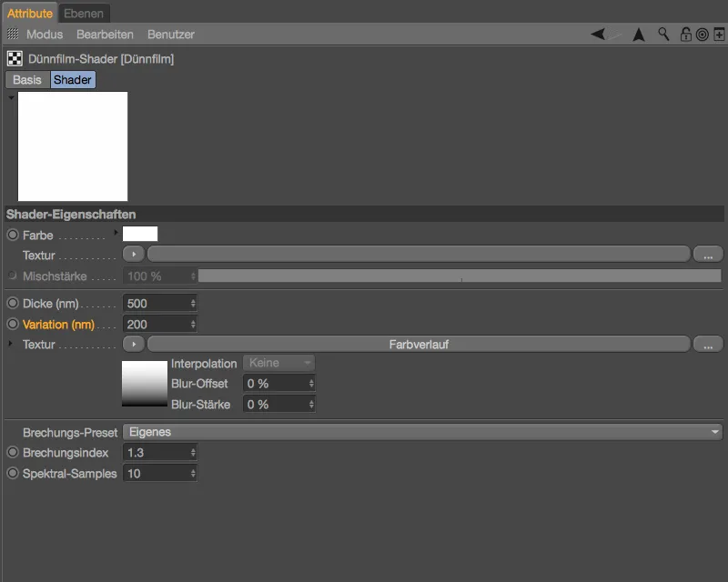The width and height of the screenshot is (728, 582).
Task: Select the Shader tab
Action: pos(73,80)
